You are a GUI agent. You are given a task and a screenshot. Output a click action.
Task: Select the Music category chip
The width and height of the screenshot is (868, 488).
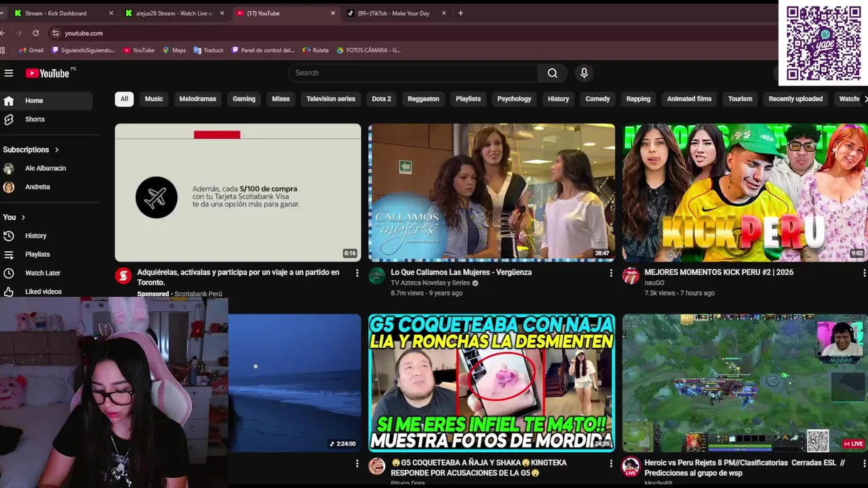tap(154, 99)
